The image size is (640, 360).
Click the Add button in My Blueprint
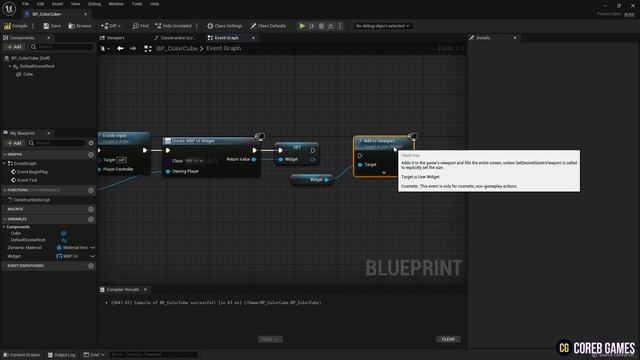[14, 143]
